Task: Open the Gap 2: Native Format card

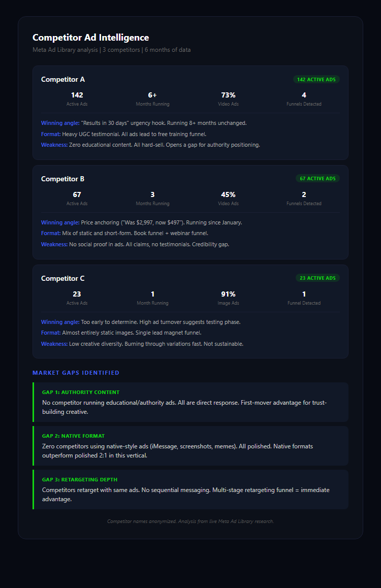Action: tap(190, 446)
